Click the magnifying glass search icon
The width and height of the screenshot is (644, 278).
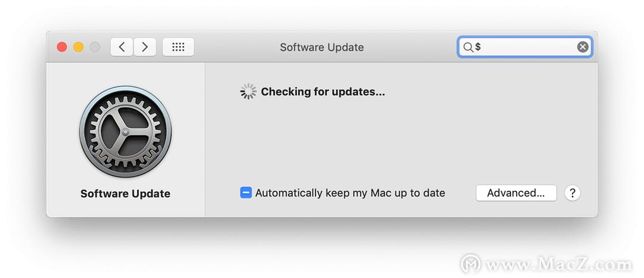coord(468,47)
